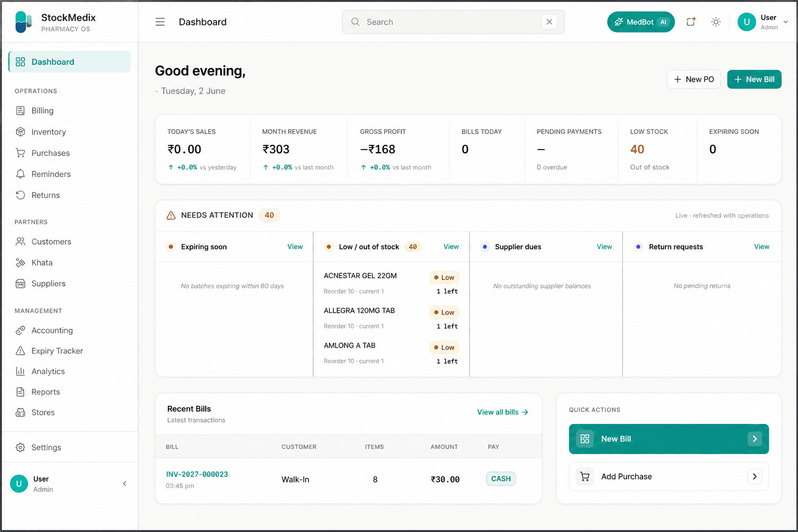View Low / out of stock items
The image size is (798, 532).
pos(451,247)
